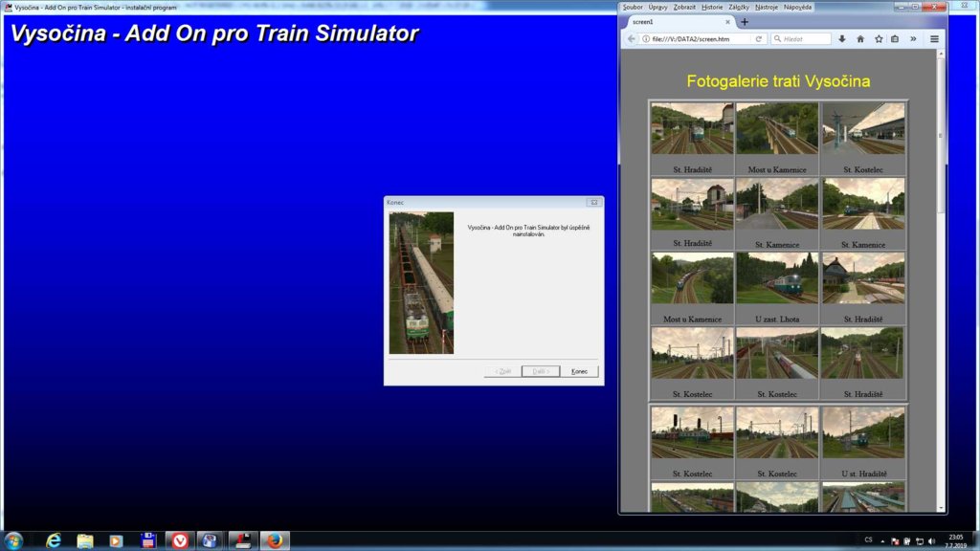980x551 pixels.
Task: Launch Internet Explorer from the taskbar
Action: pos(54,540)
